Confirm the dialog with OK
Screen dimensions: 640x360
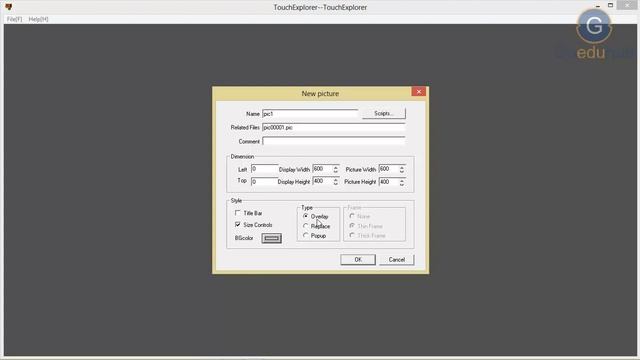point(358,260)
